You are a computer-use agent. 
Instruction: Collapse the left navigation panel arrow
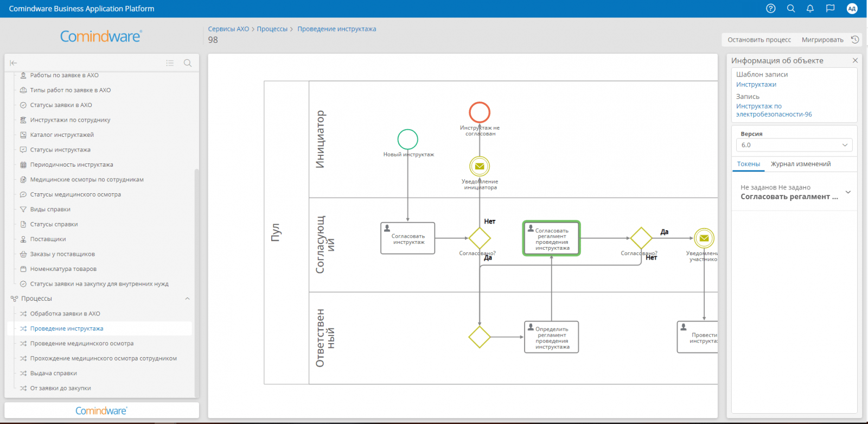click(14, 63)
